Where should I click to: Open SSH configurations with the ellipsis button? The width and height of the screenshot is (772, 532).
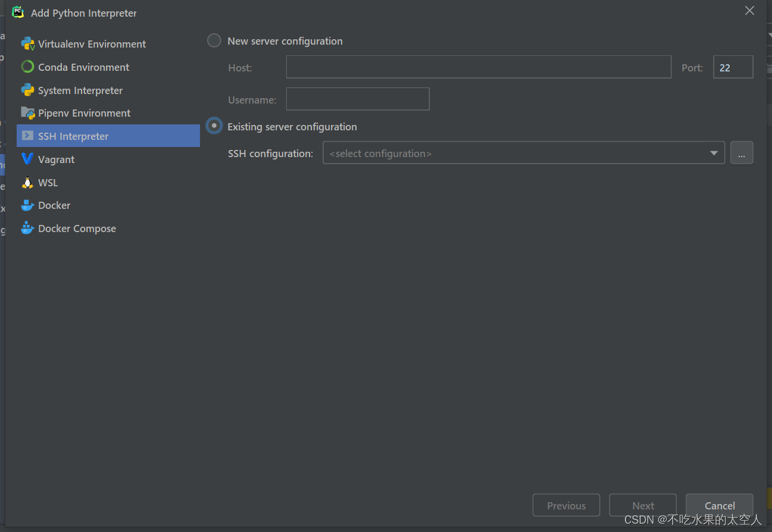point(742,153)
